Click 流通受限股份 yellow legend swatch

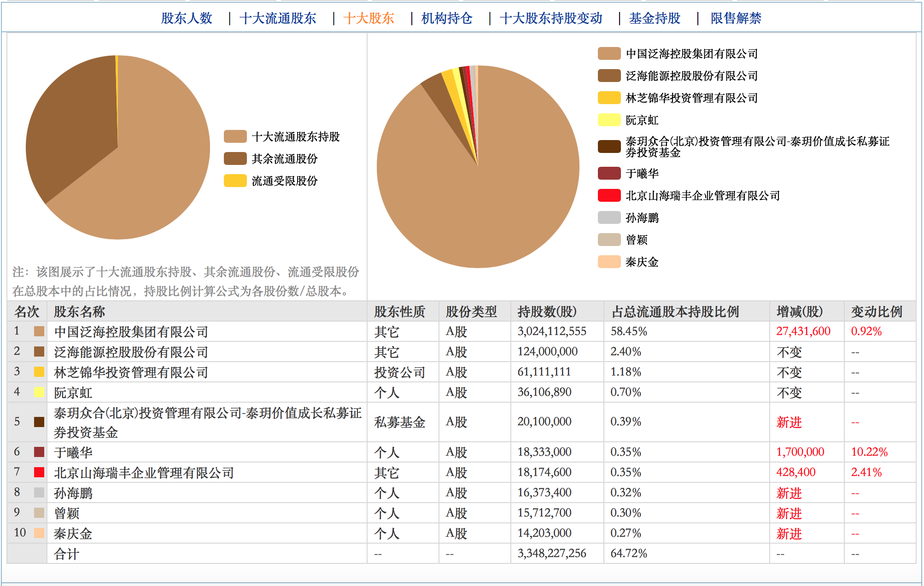tap(235, 181)
